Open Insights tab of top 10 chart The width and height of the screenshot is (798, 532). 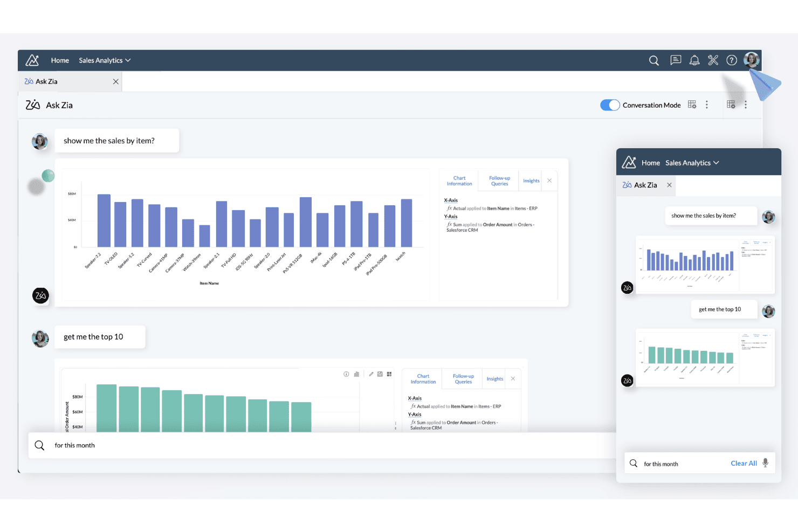[x=495, y=379]
